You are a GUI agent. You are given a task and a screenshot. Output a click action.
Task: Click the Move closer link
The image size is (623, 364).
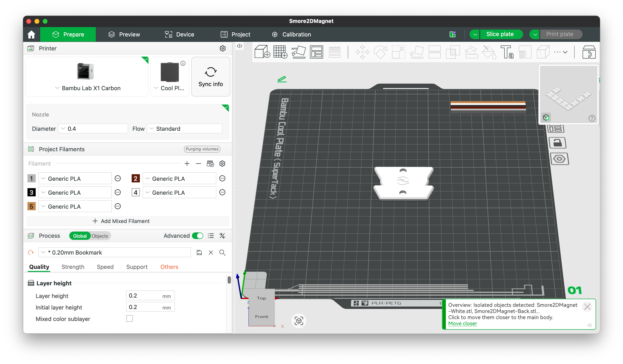point(462,323)
